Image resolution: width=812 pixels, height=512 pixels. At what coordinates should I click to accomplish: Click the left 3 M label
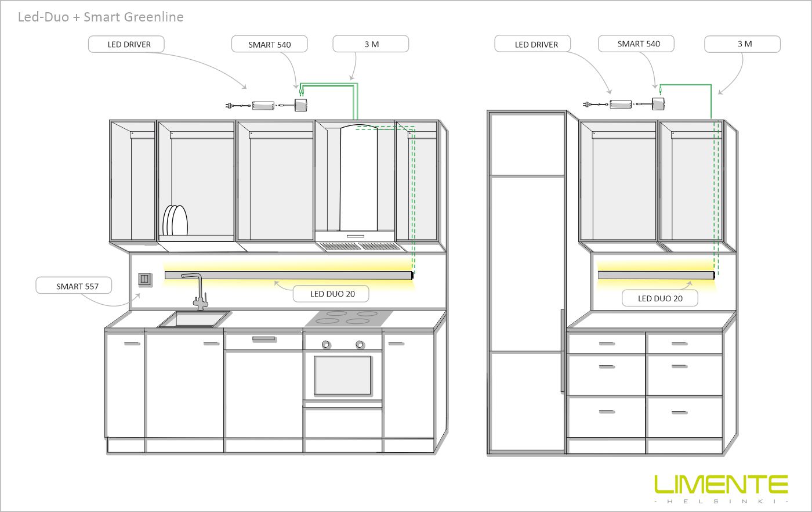click(371, 44)
